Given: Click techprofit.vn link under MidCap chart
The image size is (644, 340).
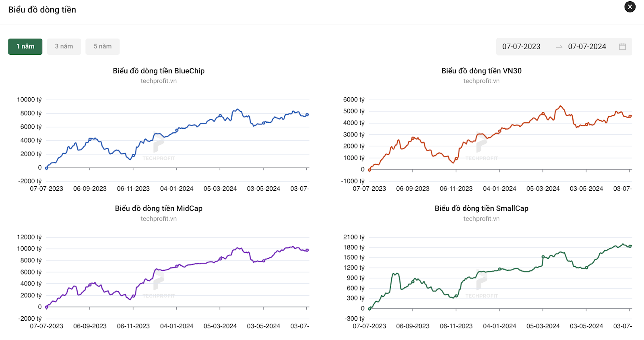Looking at the screenshot, I should (159, 219).
